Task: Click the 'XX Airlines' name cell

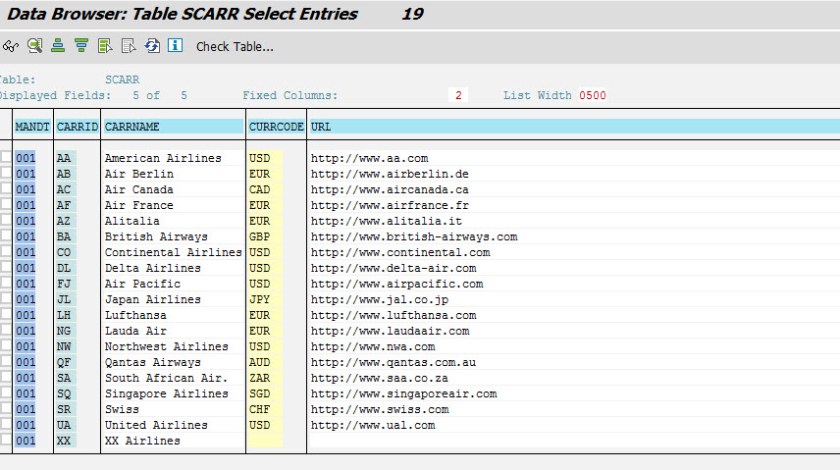Action: pyautogui.click(x=142, y=441)
